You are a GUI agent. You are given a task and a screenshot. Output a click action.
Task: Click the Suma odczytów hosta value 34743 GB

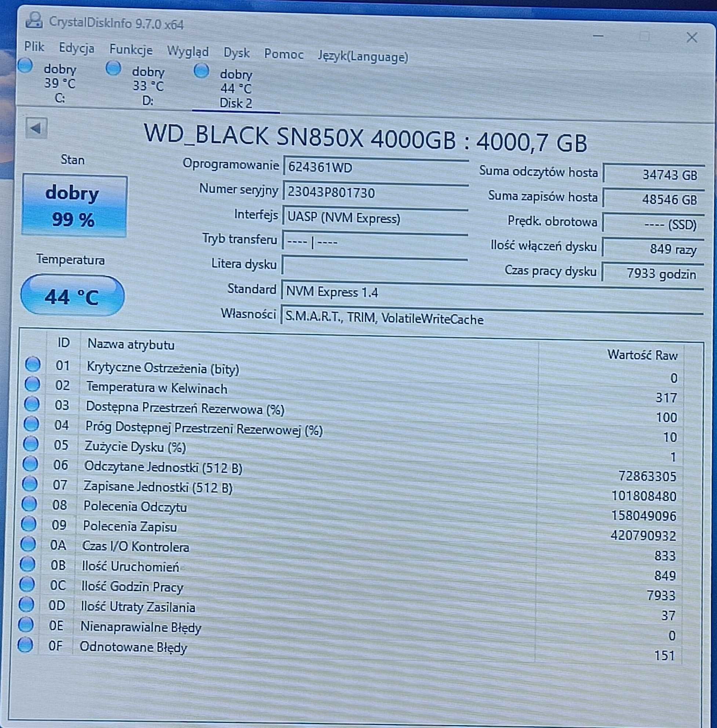654,174
